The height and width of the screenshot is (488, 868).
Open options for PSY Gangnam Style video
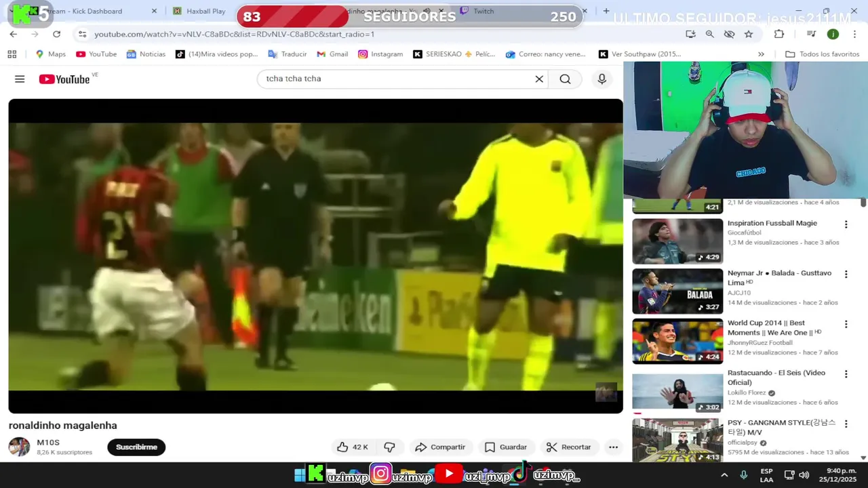coord(846,424)
